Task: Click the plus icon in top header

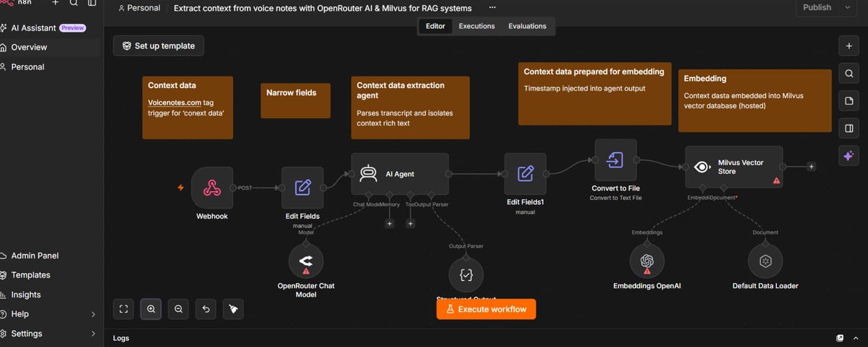Action: click(55, 3)
